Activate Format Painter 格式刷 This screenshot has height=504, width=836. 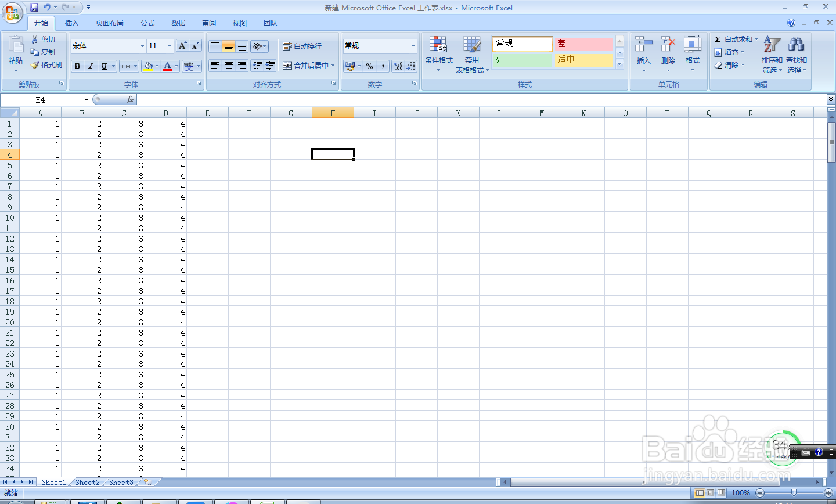pos(46,64)
